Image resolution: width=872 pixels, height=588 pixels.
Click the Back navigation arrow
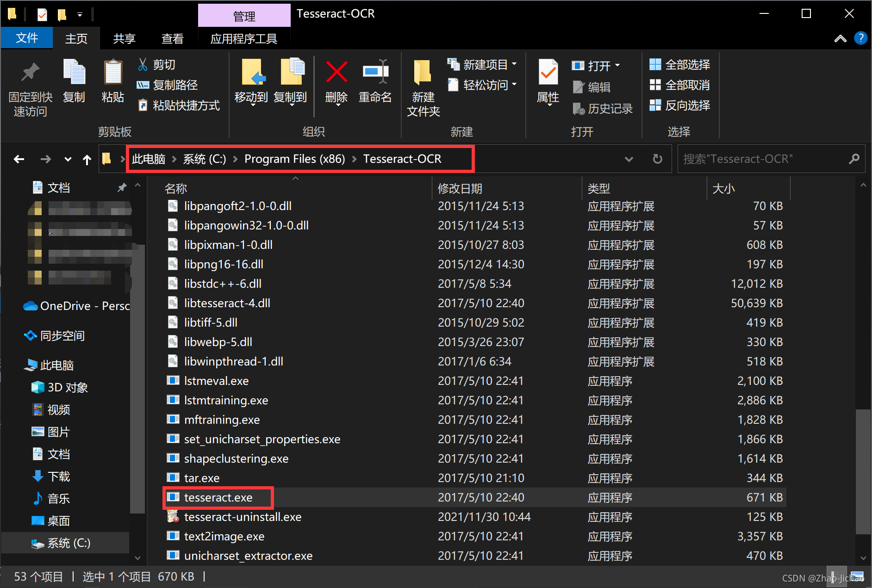pyautogui.click(x=19, y=159)
